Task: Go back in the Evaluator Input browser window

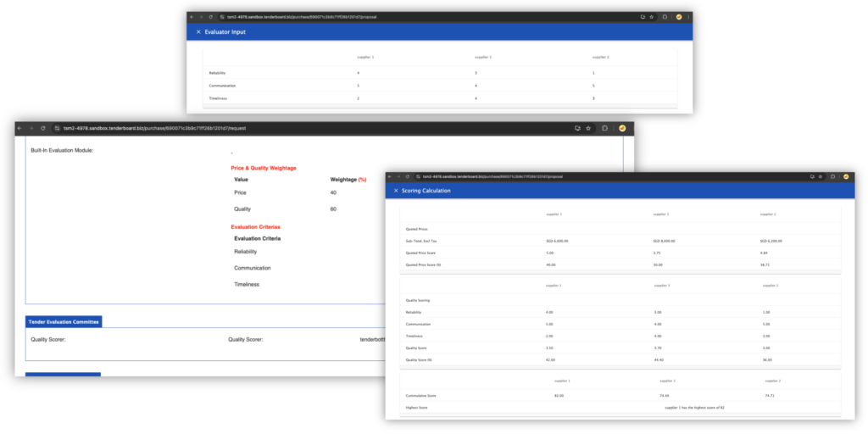Action: point(192,17)
